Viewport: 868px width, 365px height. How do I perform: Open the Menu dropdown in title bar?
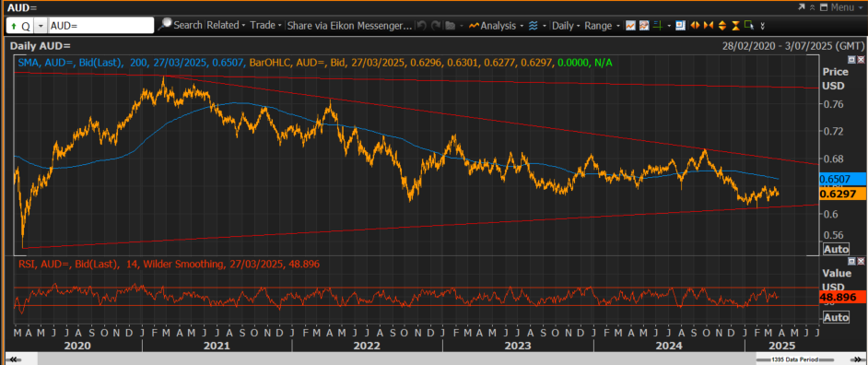click(847, 6)
